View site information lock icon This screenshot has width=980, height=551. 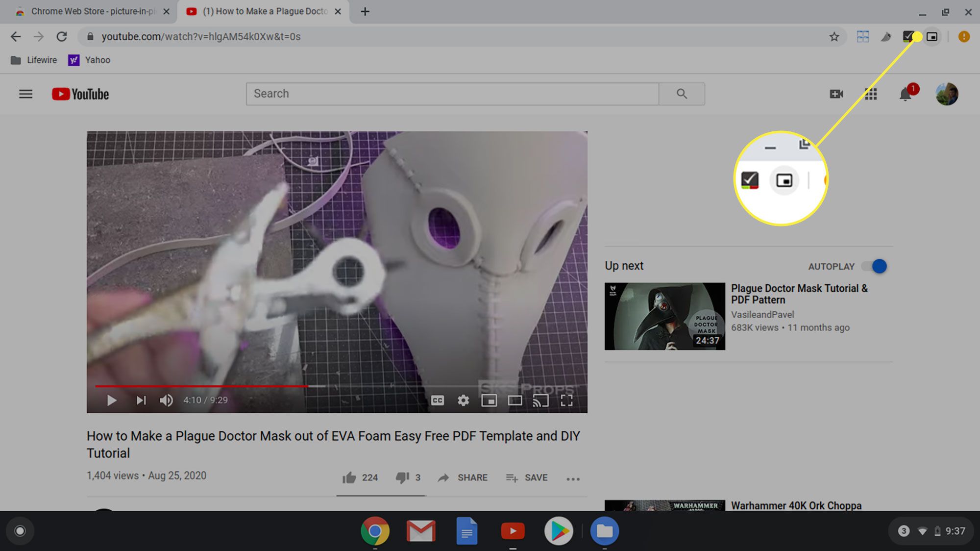(90, 37)
